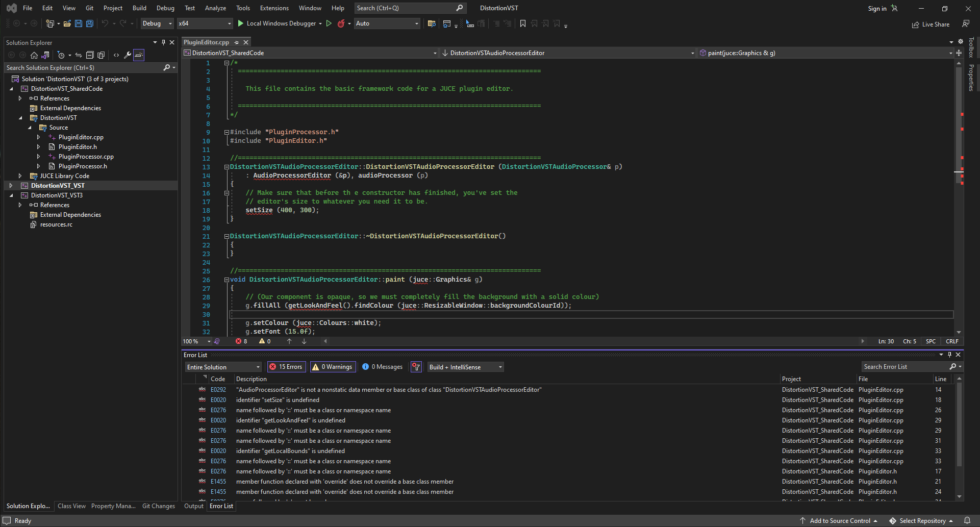Image resolution: width=980 pixels, height=527 pixels.
Task: Start Without Debugging using hollow play icon
Action: pos(329,23)
